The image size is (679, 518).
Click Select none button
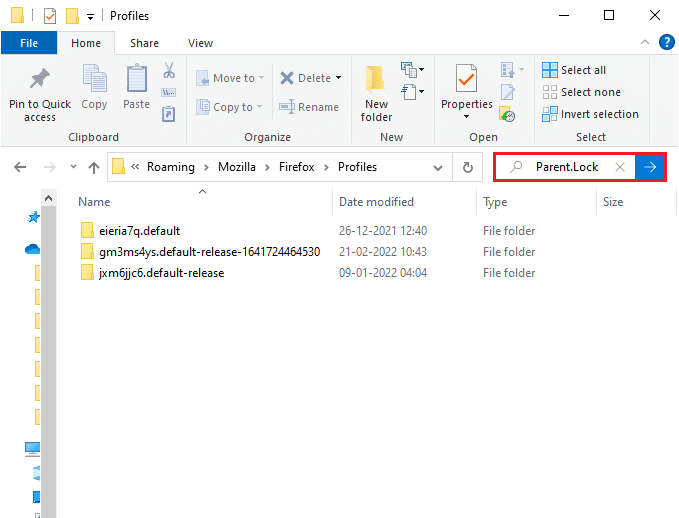[581, 92]
